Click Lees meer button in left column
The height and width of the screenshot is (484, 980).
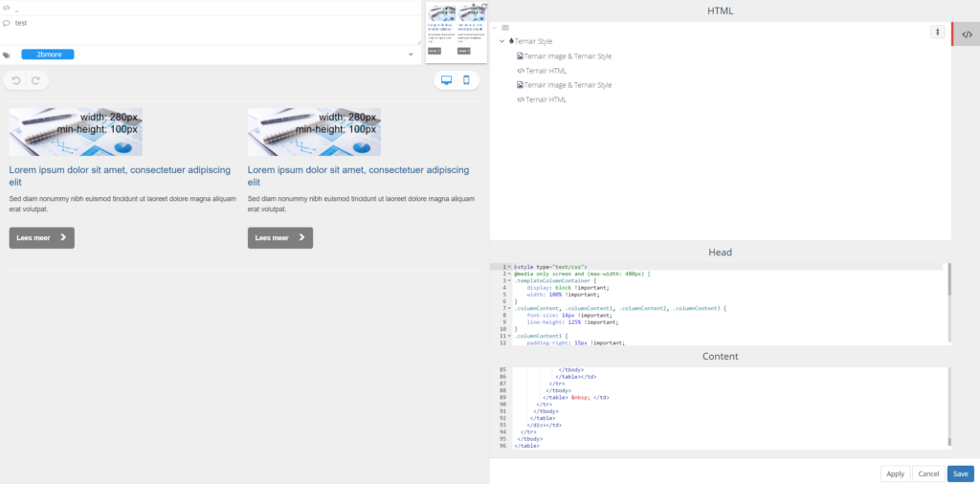click(x=42, y=238)
